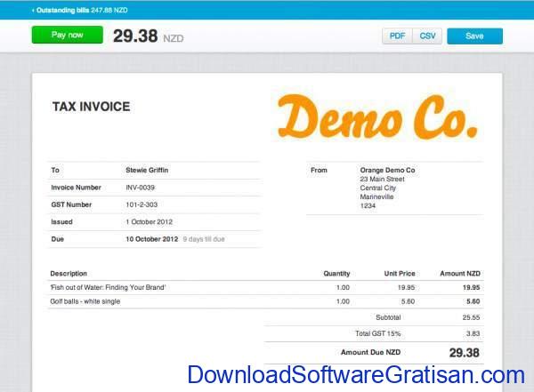
Task: Select unit price 19.95
Action: (x=407, y=287)
